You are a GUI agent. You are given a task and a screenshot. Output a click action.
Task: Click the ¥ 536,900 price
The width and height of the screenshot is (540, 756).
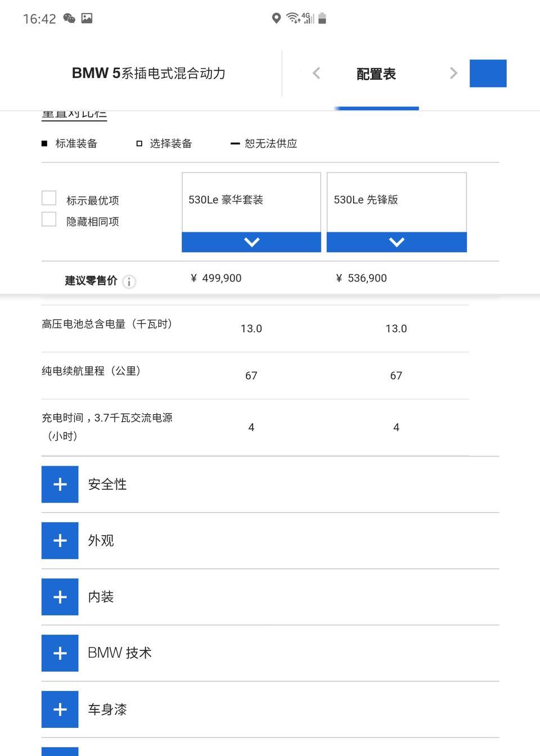coord(361,278)
